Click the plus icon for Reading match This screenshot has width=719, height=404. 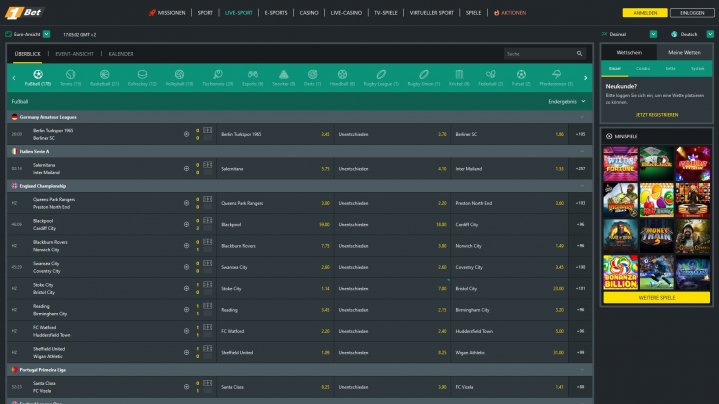(x=186, y=310)
